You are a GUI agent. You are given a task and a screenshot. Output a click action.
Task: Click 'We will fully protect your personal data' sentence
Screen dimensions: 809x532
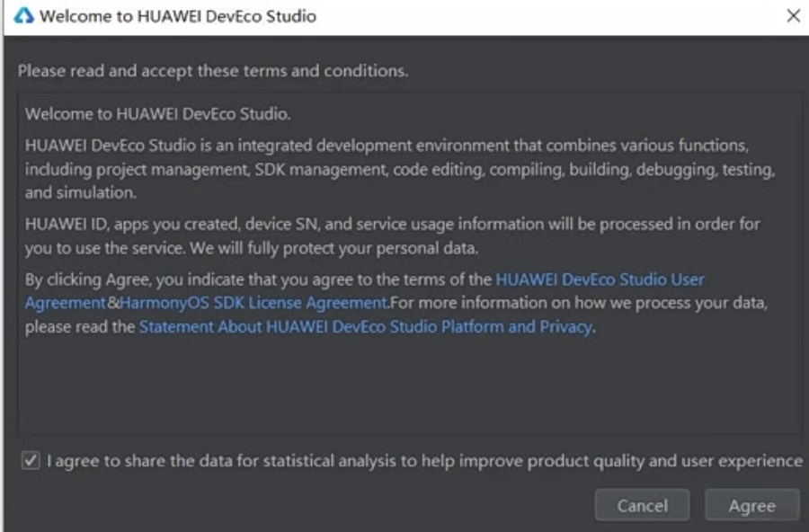click(333, 248)
